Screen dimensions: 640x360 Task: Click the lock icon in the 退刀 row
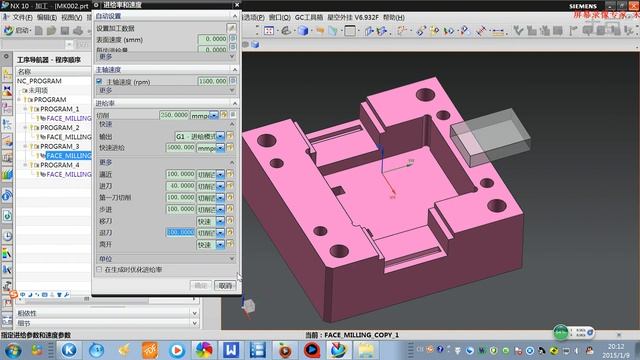(230, 232)
